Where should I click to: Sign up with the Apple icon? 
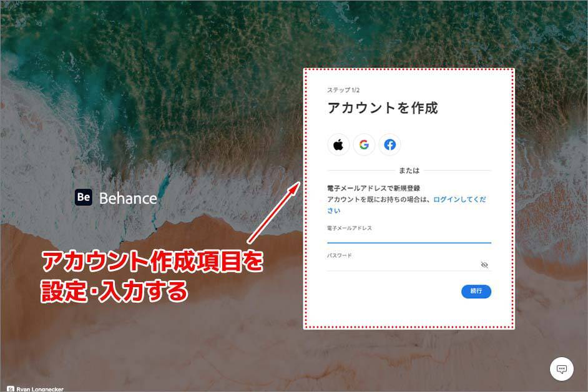[338, 144]
